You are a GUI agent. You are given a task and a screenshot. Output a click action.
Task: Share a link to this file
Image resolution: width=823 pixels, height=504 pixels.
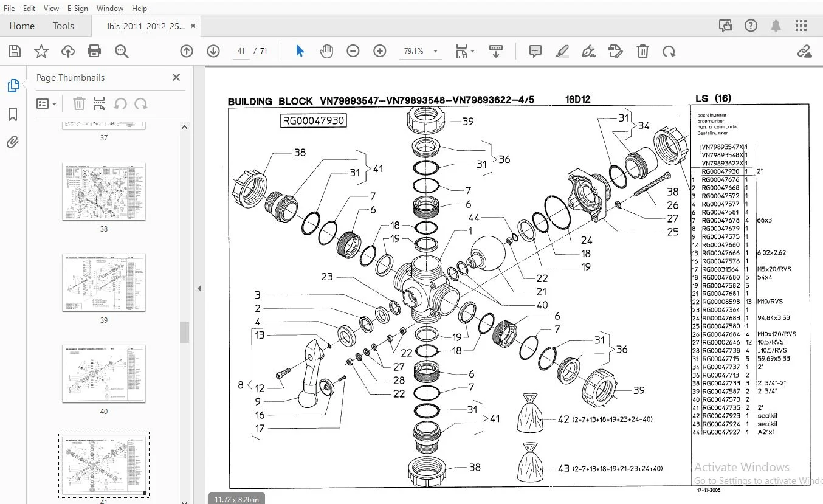pos(805,51)
